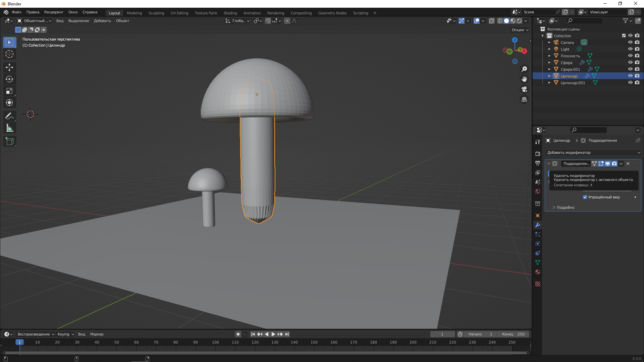644x362 pixels.
Task: Open the View Layer properties tab
Action: pyautogui.click(x=538, y=172)
